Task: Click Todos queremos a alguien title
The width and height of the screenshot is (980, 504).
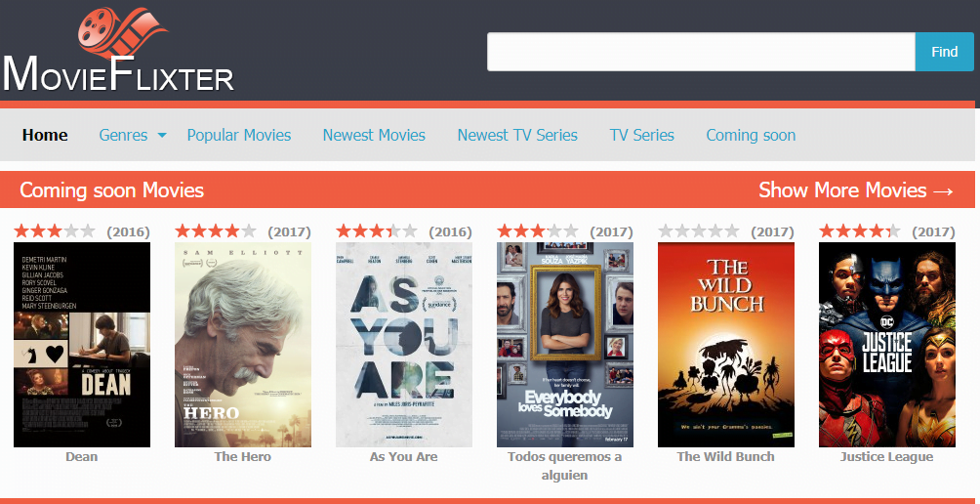Action: click(565, 466)
